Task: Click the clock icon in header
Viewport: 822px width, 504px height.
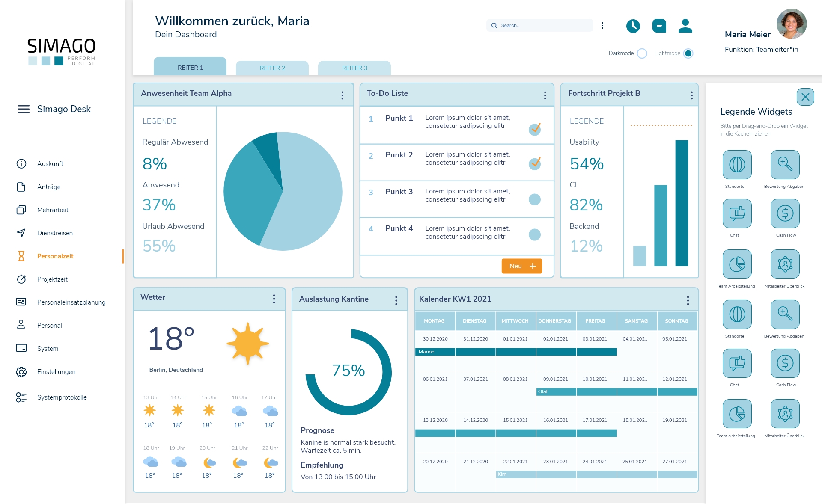Action: (633, 26)
